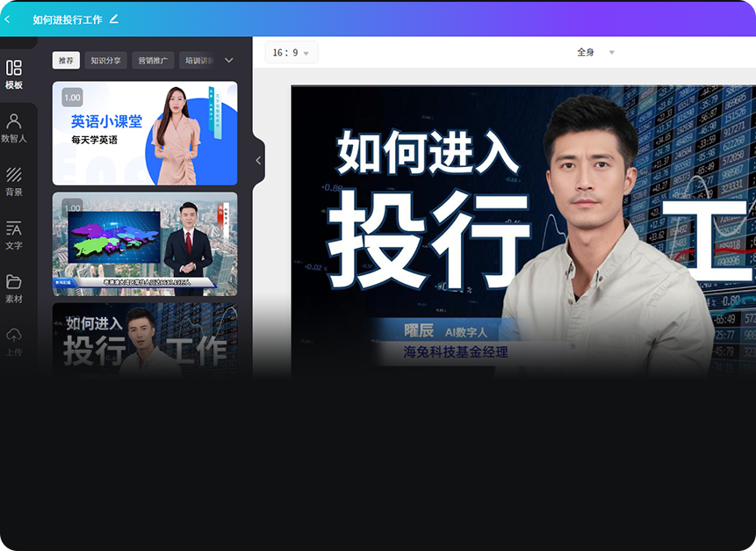Select the 如何进入 heading on canvas
Viewport: 756px width, 551px height.
coord(428,152)
